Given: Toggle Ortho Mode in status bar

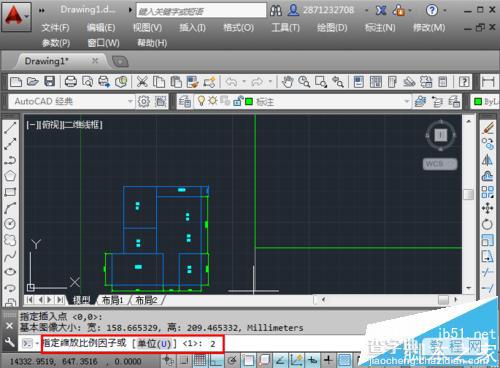Looking at the screenshot, I should click(x=216, y=360).
